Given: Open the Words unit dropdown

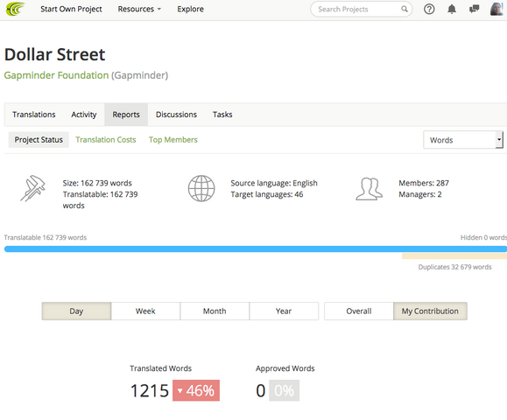Looking at the screenshot, I should 463,140.
